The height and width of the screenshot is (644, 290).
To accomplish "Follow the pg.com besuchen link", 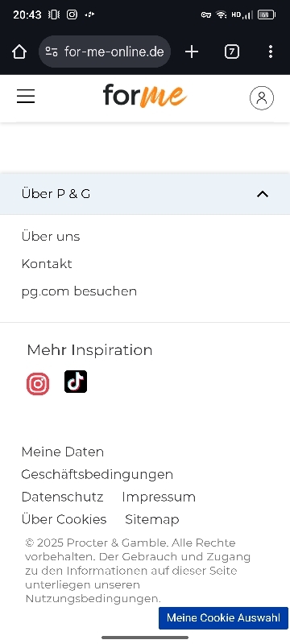I will click(79, 291).
